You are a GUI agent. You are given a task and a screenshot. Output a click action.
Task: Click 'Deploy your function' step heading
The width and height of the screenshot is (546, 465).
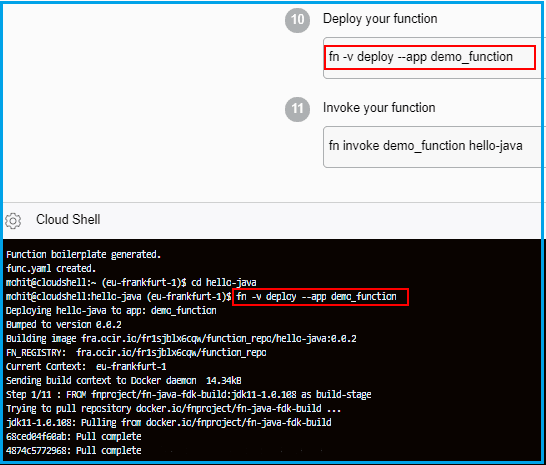[380, 18]
